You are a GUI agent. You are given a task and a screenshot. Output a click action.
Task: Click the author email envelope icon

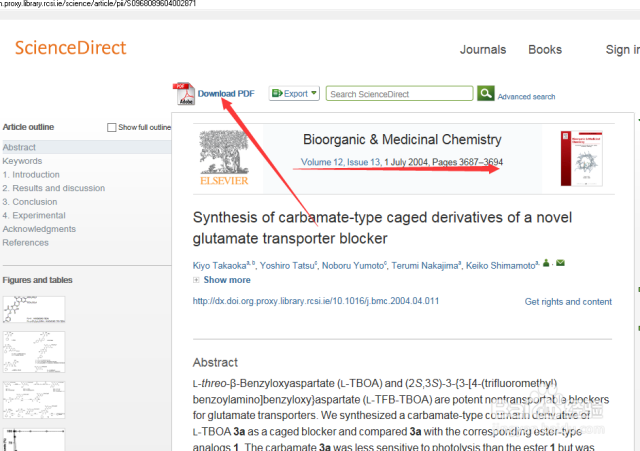(x=560, y=263)
